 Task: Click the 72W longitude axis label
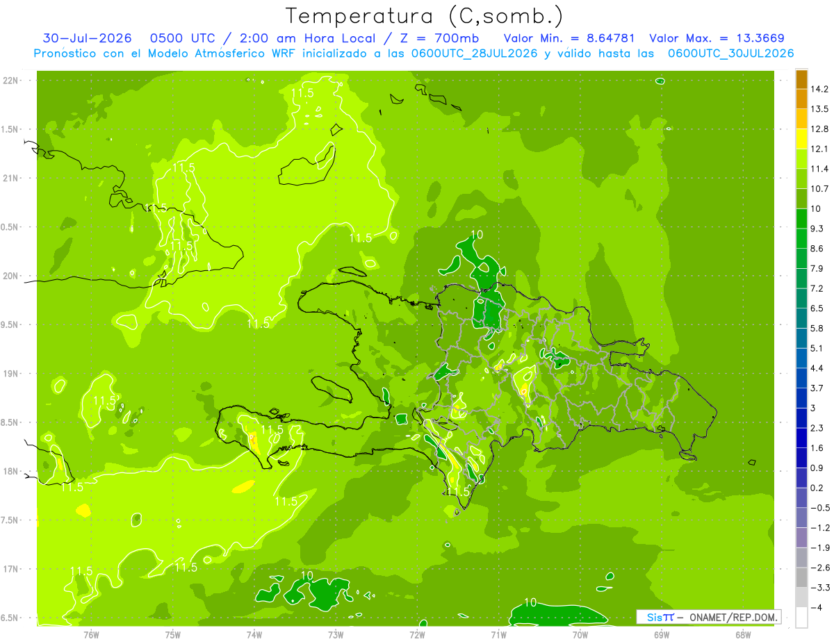coord(417,635)
